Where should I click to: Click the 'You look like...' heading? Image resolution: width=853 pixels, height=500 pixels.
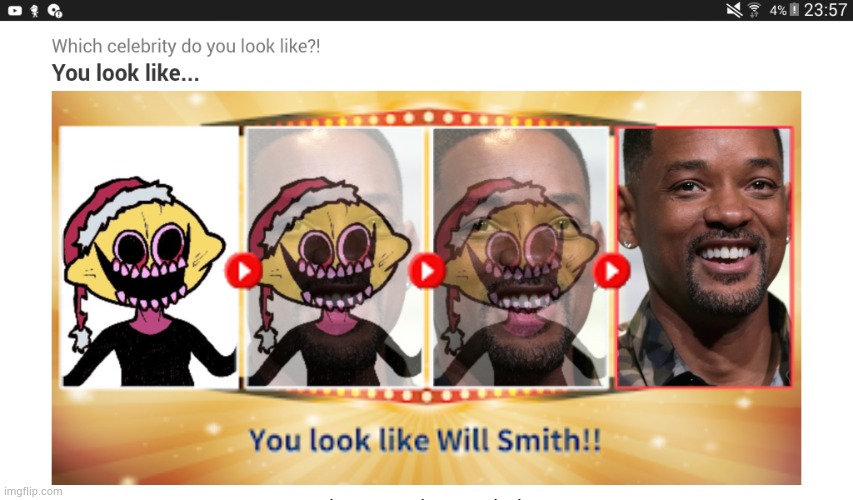(x=125, y=73)
